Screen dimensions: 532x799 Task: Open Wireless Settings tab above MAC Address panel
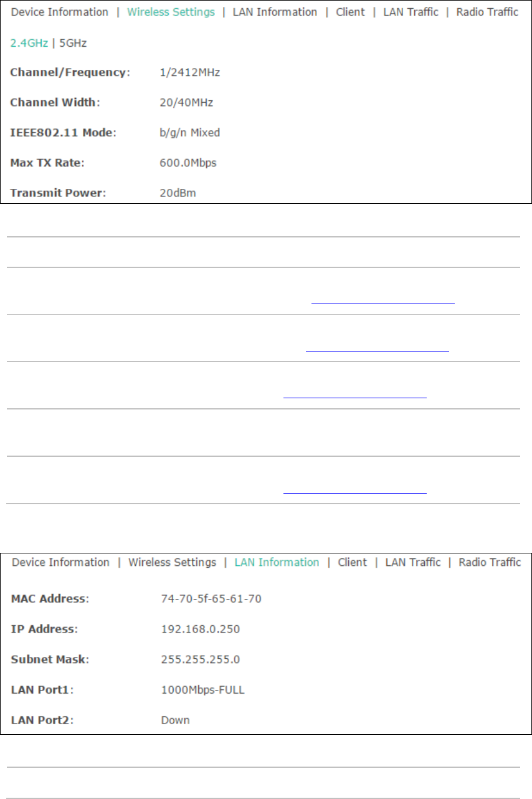click(x=173, y=562)
